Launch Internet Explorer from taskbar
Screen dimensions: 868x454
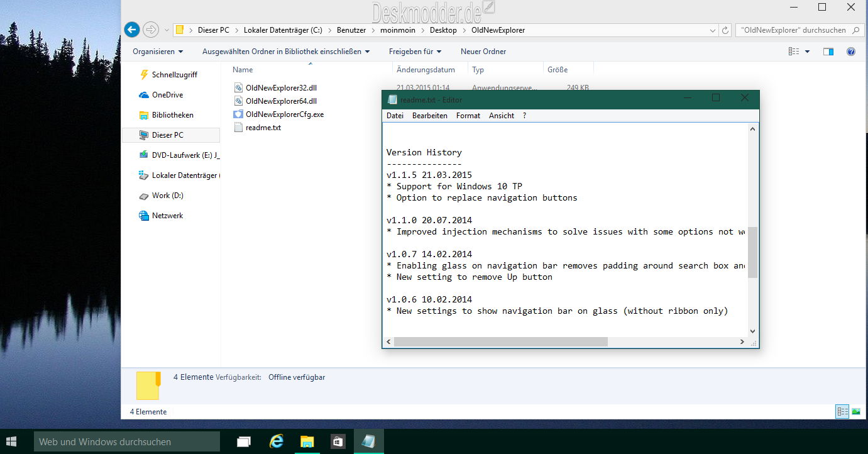pyautogui.click(x=277, y=442)
